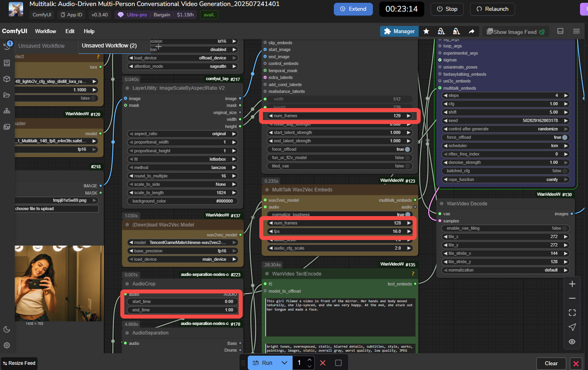Viewport: 588px width, 370px height.
Task: Click the mirror selfie preview image
Action: pyautogui.click(x=59, y=283)
